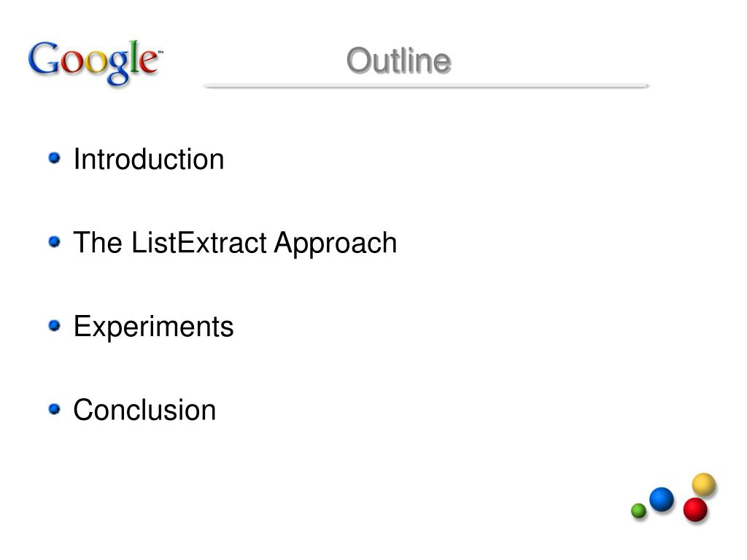Click the gray line under the title
Viewport: 747px width, 560px height.
coord(426,86)
